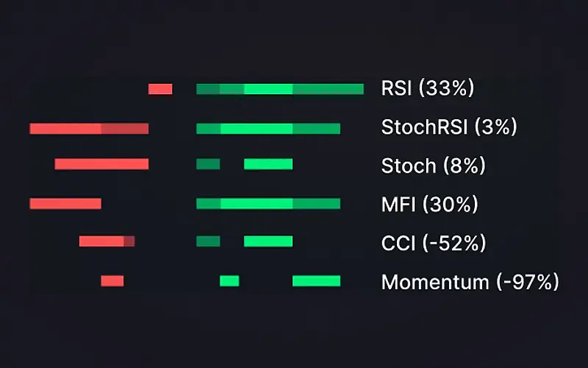
Task: Click the small red bar in Momentum row
Action: (x=112, y=281)
